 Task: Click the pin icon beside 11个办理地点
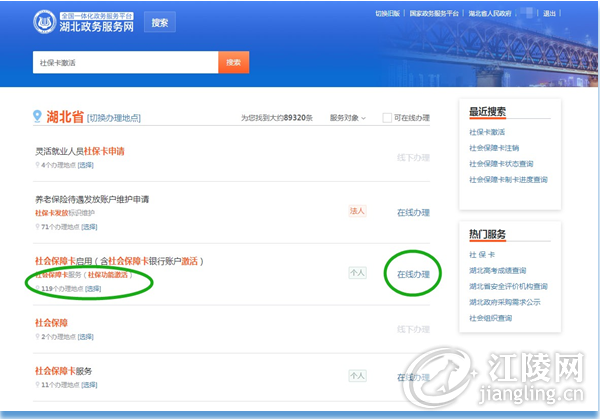[38, 385]
